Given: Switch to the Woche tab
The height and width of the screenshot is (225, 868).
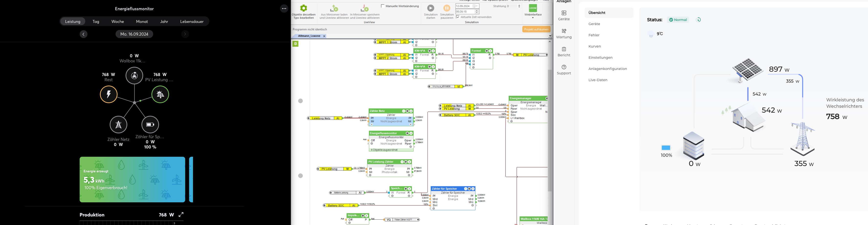Looking at the screenshot, I should coord(118,21).
